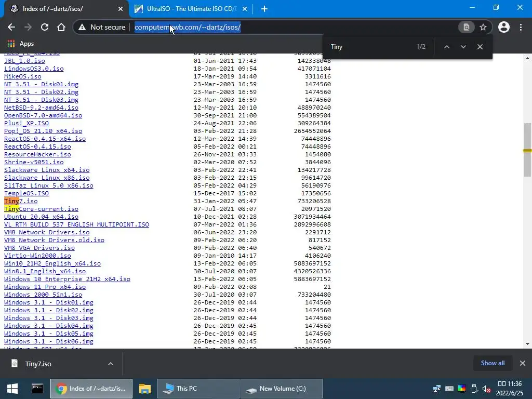Screen dimensions: 532x399
Task: Open the user profile avatar icon
Action: 504,27
